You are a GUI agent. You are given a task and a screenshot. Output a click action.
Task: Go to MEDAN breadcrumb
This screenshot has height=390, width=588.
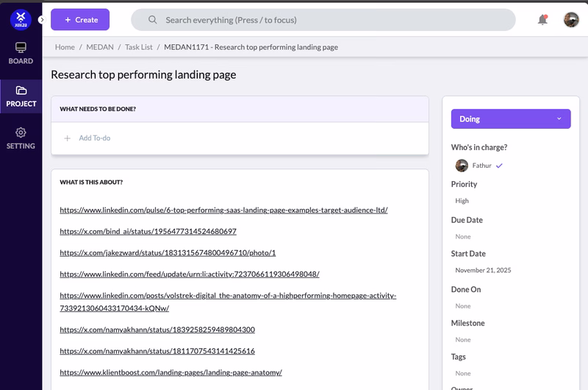pos(100,47)
